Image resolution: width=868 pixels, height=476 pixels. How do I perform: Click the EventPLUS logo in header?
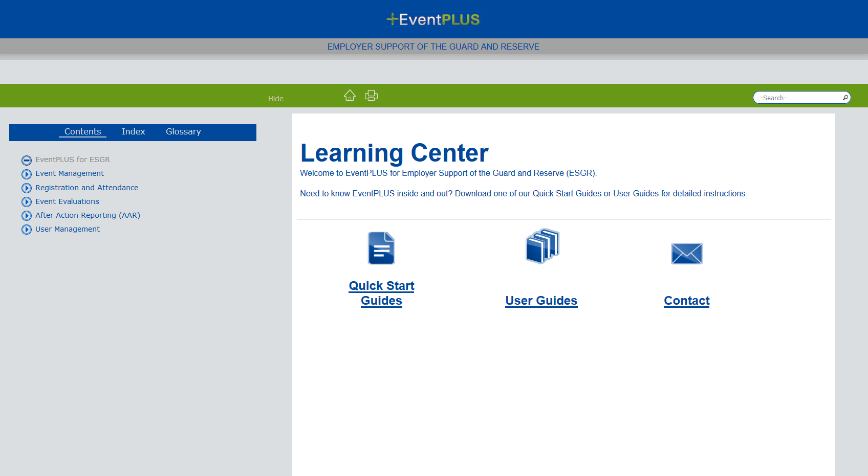[x=433, y=19]
